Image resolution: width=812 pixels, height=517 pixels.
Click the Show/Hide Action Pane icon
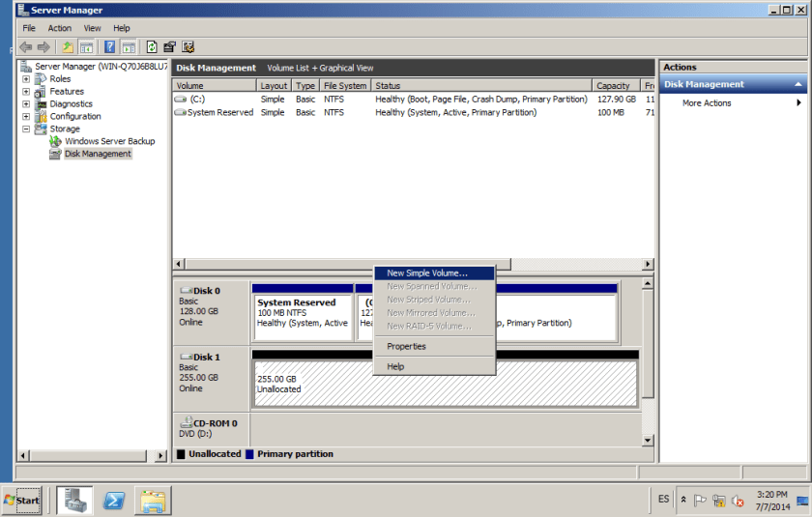click(x=128, y=46)
